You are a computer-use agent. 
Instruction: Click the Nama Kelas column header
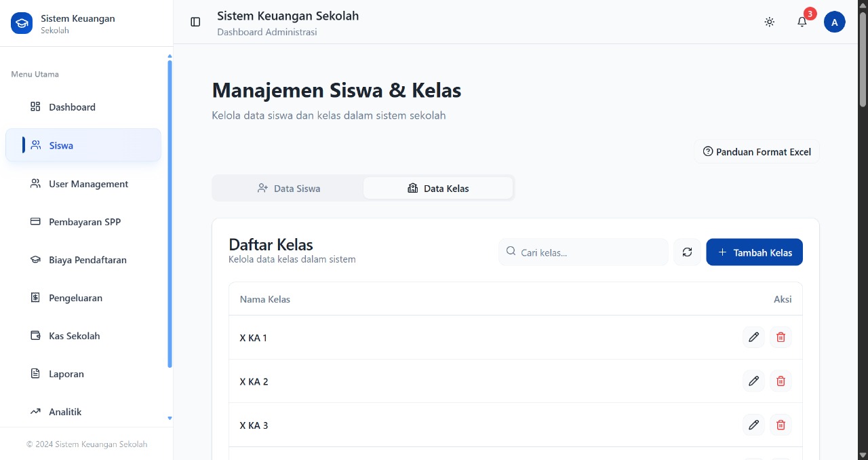pyautogui.click(x=265, y=299)
